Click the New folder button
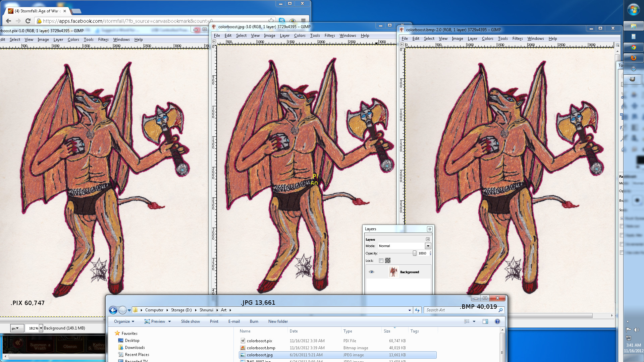Screen dimensions: 644x362 [278, 321]
